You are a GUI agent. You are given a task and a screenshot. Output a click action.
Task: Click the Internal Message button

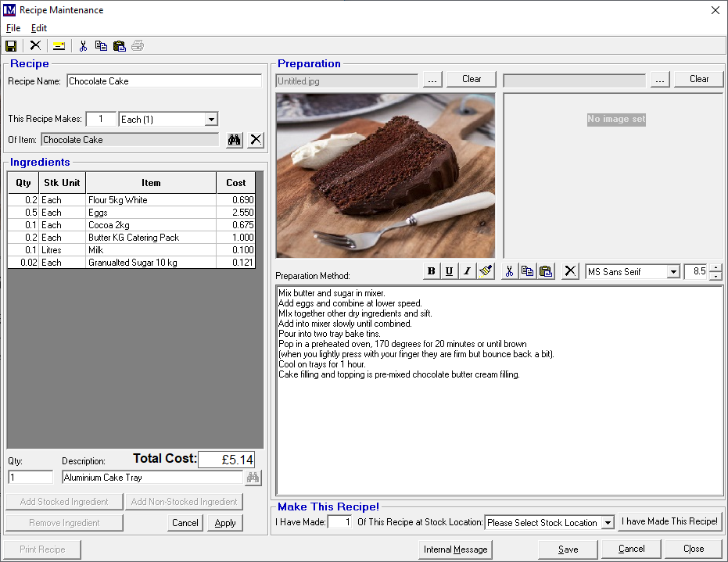pos(455,549)
